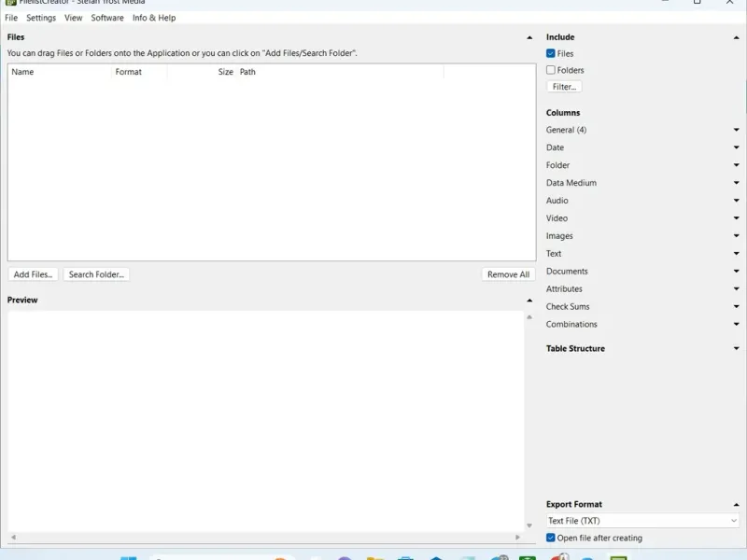The width and height of the screenshot is (747, 560).
Task: Expand the General (4) columns group
Action: point(736,130)
